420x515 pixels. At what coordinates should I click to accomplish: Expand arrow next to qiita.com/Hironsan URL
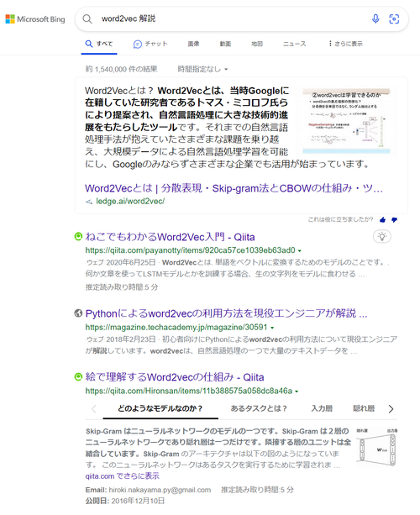tap(297, 392)
